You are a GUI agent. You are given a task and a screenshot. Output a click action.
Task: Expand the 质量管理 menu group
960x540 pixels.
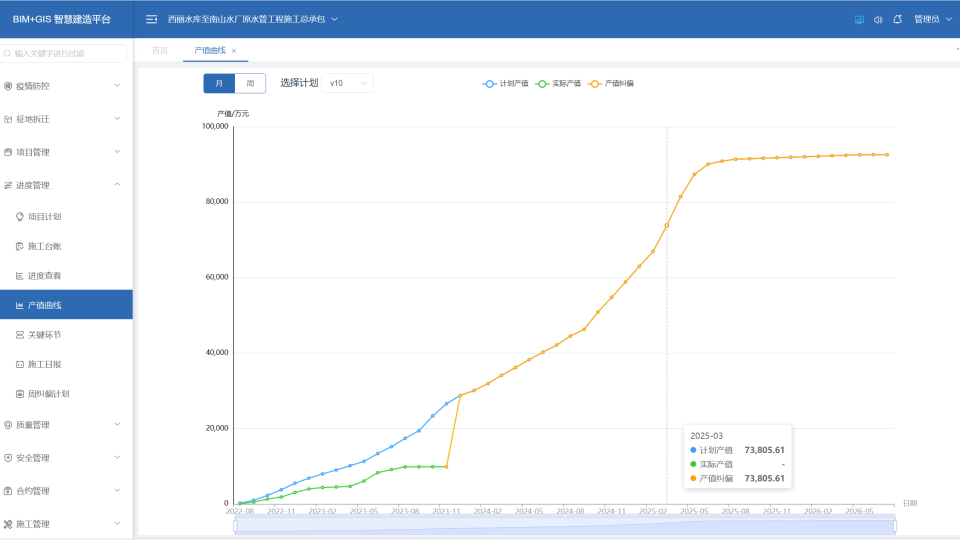click(x=66, y=425)
